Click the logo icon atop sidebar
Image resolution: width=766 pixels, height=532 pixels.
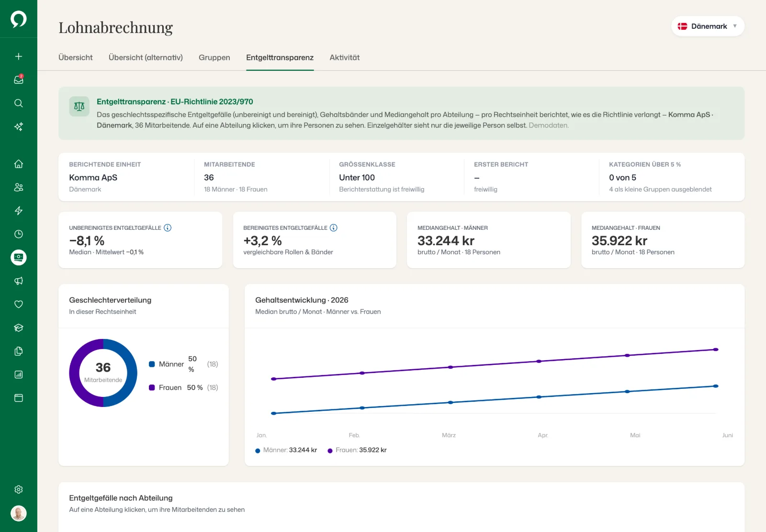click(x=19, y=19)
